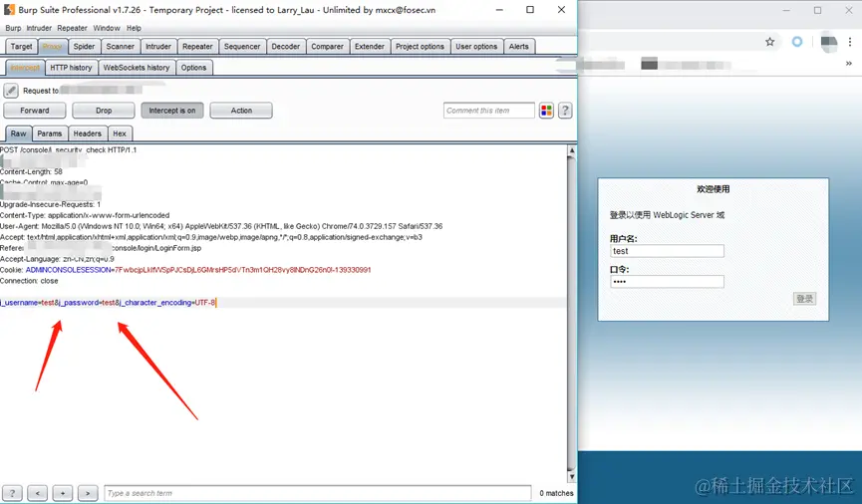Click the scrollbar up arrow in request editor

click(572, 150)
